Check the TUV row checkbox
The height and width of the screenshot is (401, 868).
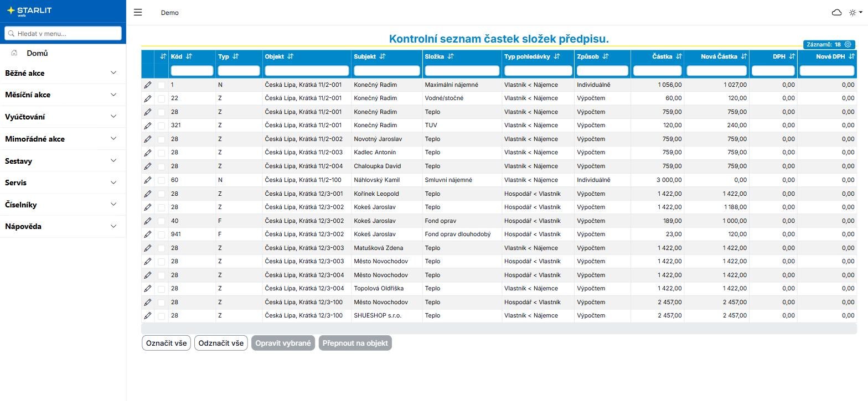pyautogui.click(x=162, y=126)
